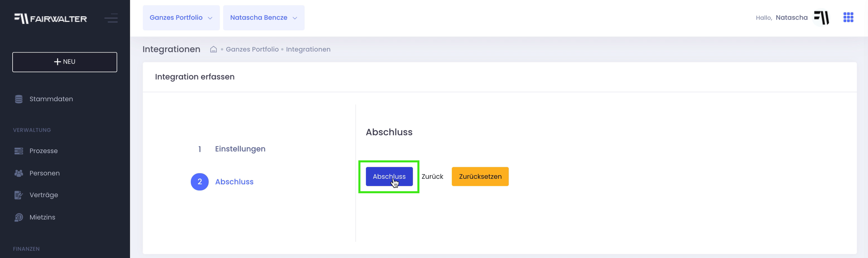Open Verträge in the sidebar menu
Screen dimensions: 868x258
point(44,195)
